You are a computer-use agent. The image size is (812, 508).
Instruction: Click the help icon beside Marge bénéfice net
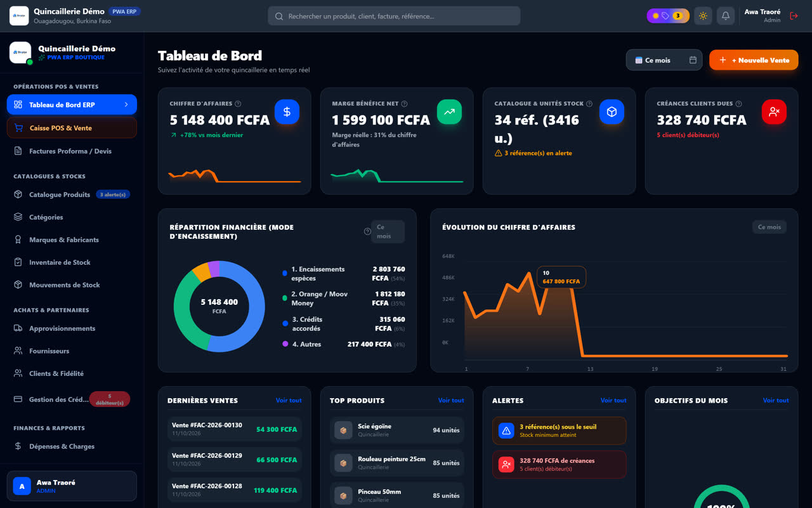point(404,104)
